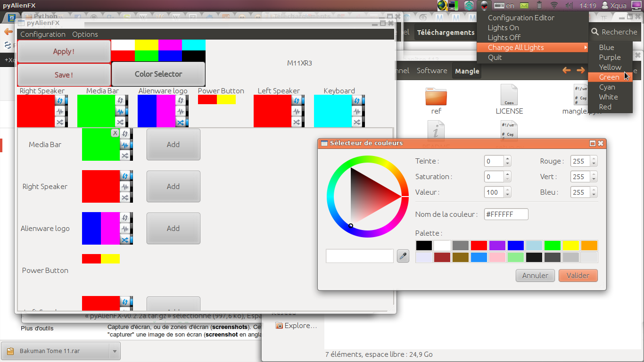Toggle morph mode in the Right Speaker list row

(125, 176)
